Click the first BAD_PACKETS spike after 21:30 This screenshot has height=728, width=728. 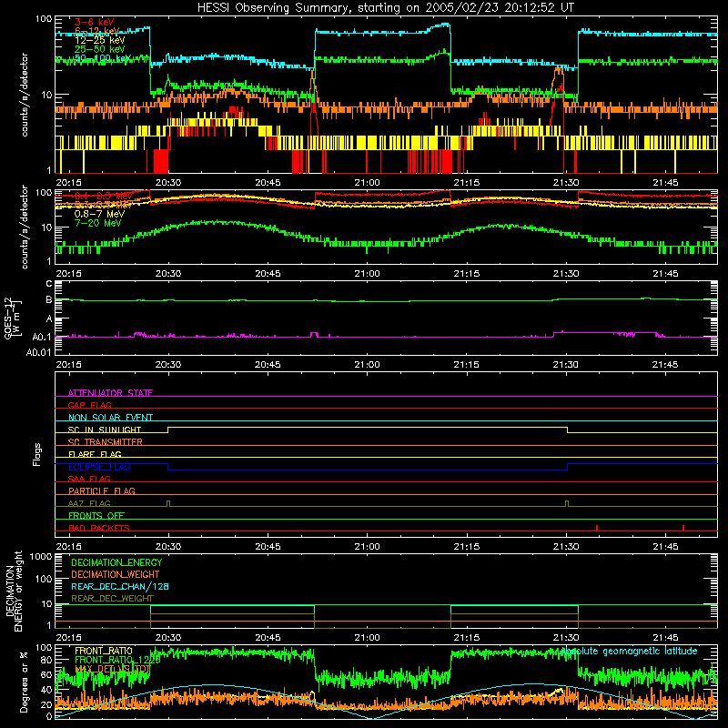click(x=597, y=528)
